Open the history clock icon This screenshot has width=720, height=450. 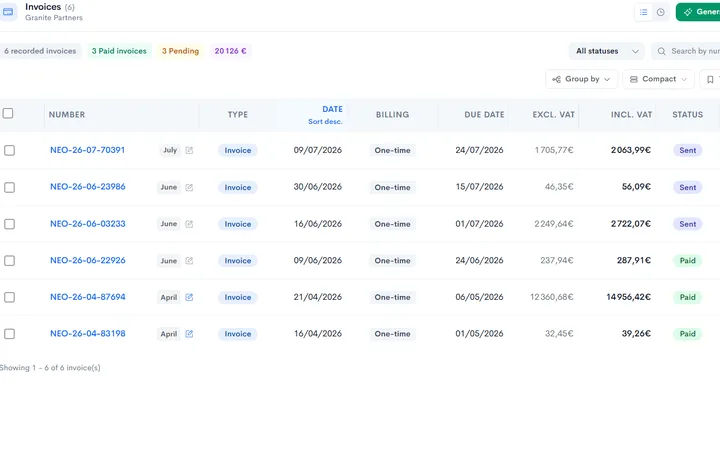tap(660, 12)
